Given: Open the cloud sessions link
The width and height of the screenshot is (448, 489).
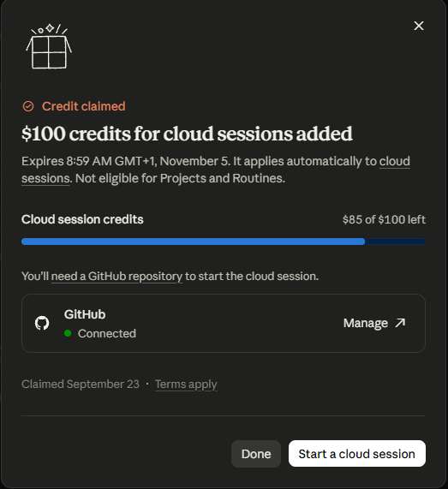Looking at the screenshot, I should click(x=394, y=161).
